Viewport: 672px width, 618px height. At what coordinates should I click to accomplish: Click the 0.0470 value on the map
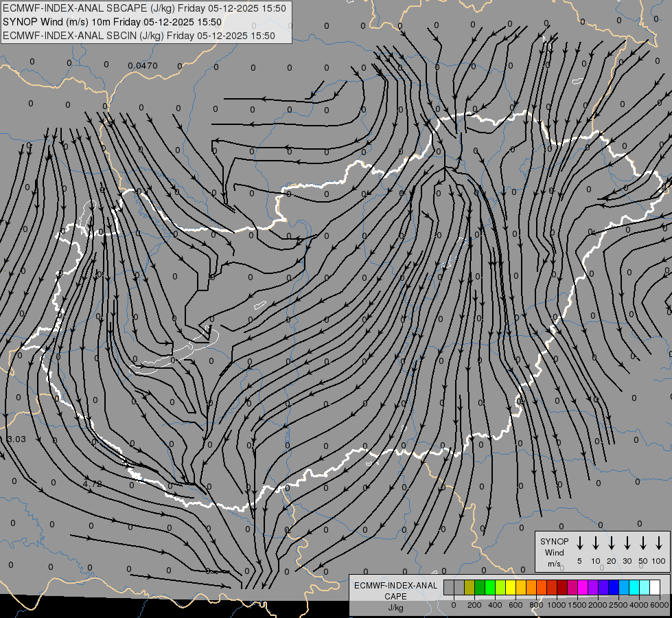click(143, 66)
